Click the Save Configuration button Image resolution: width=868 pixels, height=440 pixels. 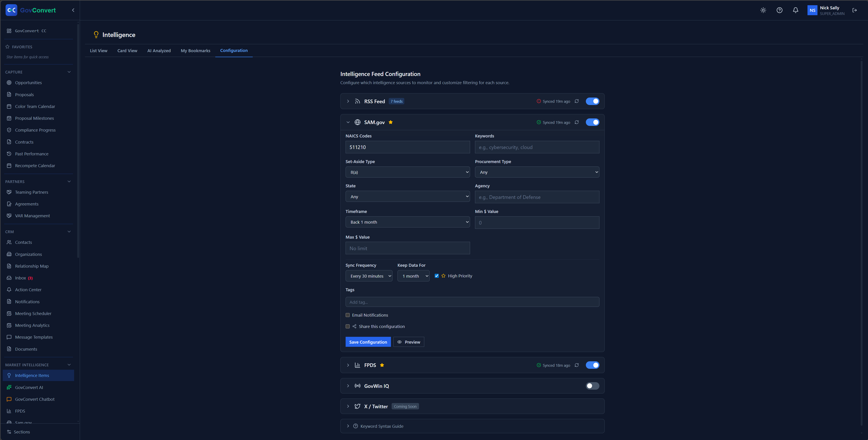coord(368,342)
